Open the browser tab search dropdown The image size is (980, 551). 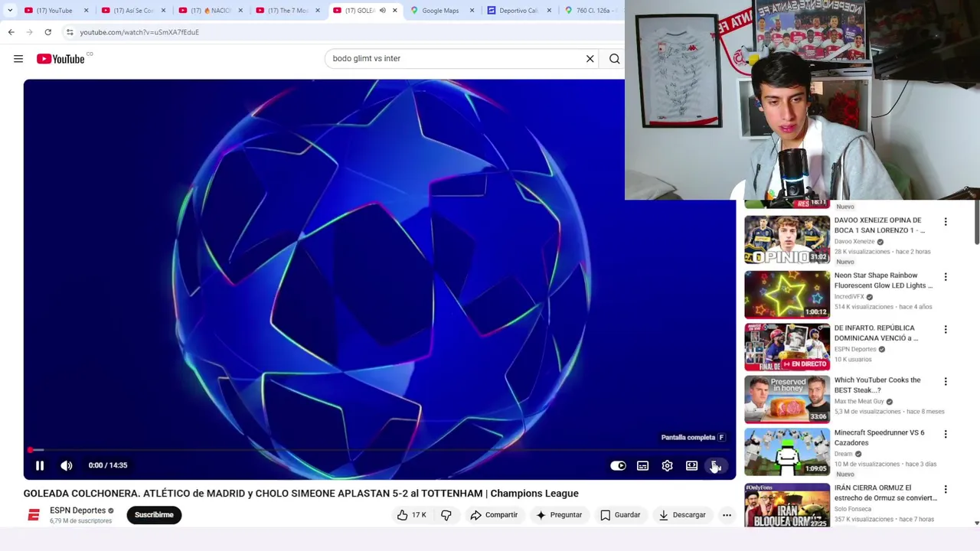coord(10,11)
